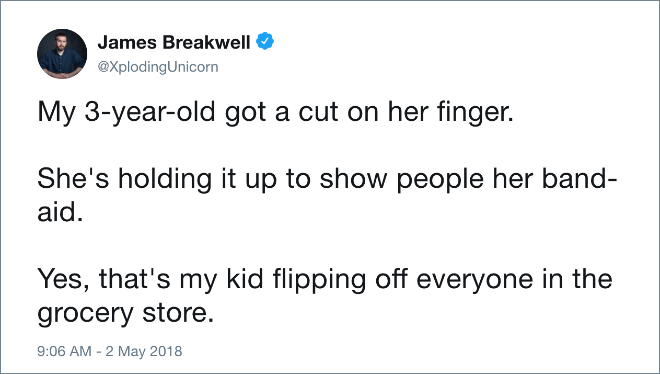Open James Breakwell's profile picture
Viewport: 660px width, 374px height.
[x=62, y=54]
